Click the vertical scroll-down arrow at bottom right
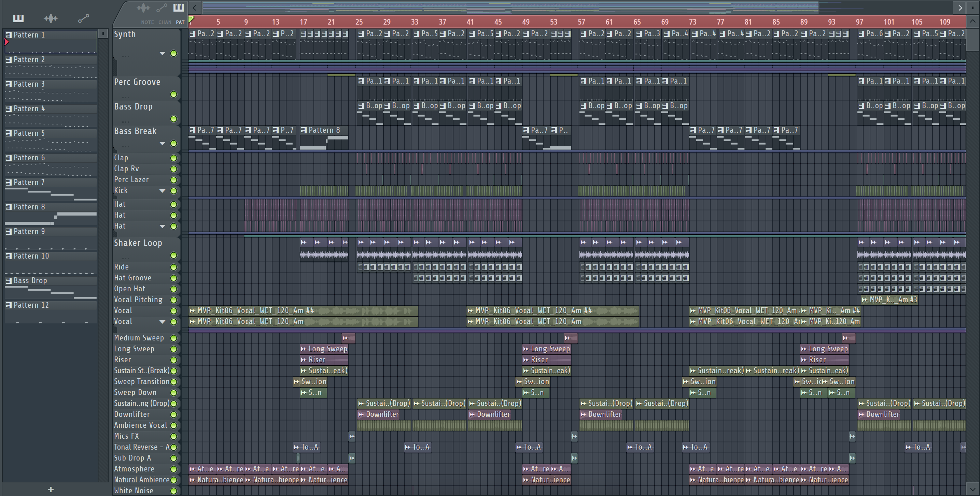Screen dimensions: 980x496 click(x=972, y=488)
